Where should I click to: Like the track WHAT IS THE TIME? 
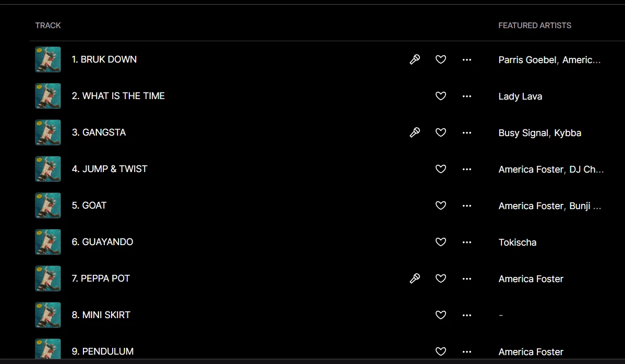point(441,96)
